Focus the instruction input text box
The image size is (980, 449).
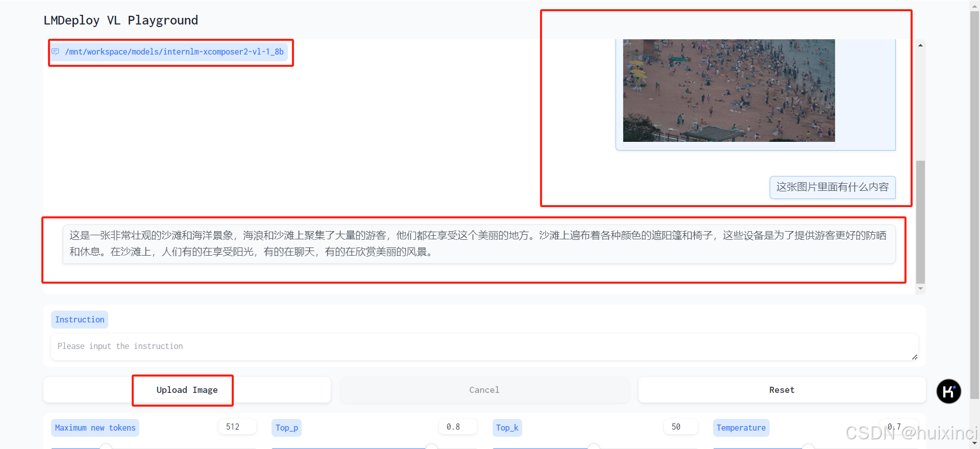pyautogui.click(x=484, y=347)
